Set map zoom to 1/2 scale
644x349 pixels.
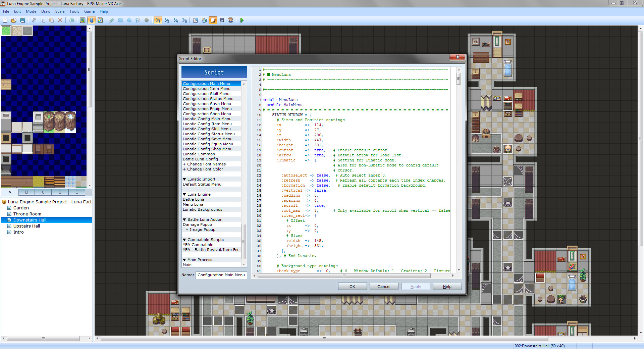click(166, 20)
